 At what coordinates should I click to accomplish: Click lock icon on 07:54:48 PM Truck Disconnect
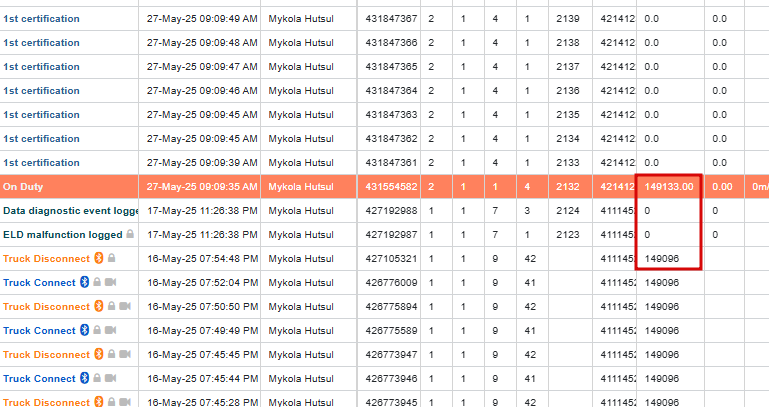(111, 257)
